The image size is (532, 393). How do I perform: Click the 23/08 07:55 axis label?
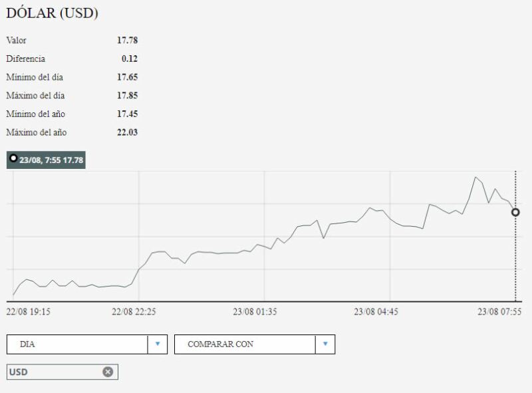click(499, 311)
